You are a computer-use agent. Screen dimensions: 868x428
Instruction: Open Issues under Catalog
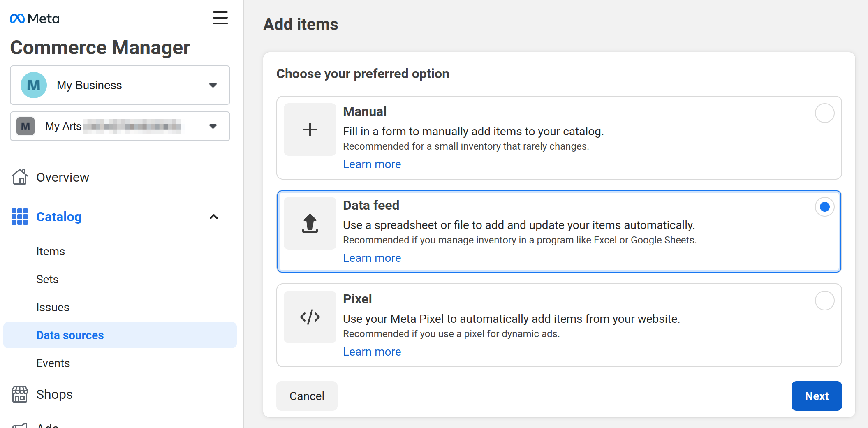53,307
